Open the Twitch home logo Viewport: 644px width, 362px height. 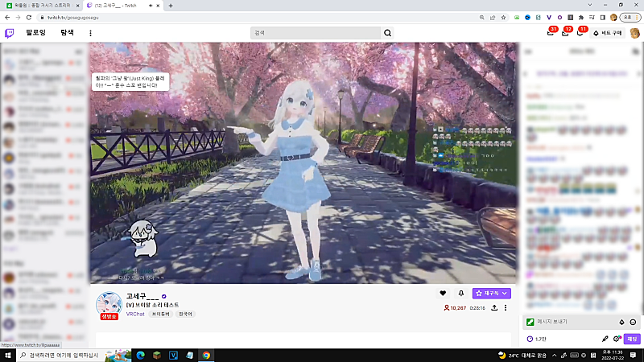pos(9,33)
